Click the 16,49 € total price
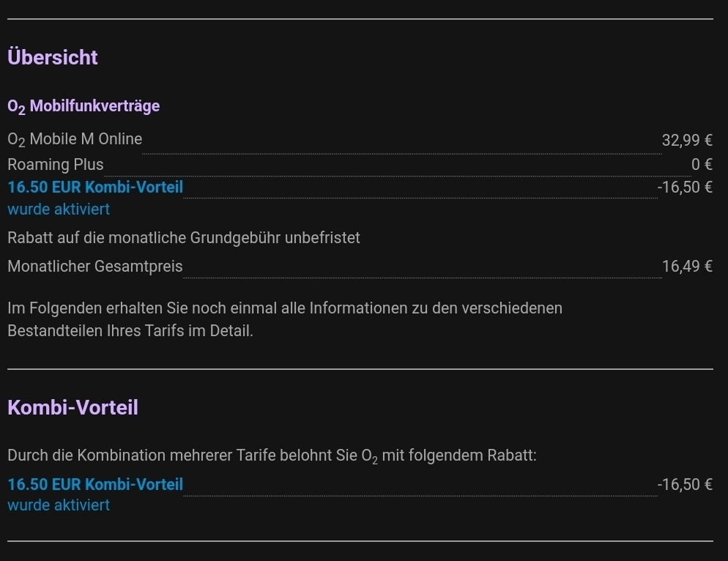 687,266
